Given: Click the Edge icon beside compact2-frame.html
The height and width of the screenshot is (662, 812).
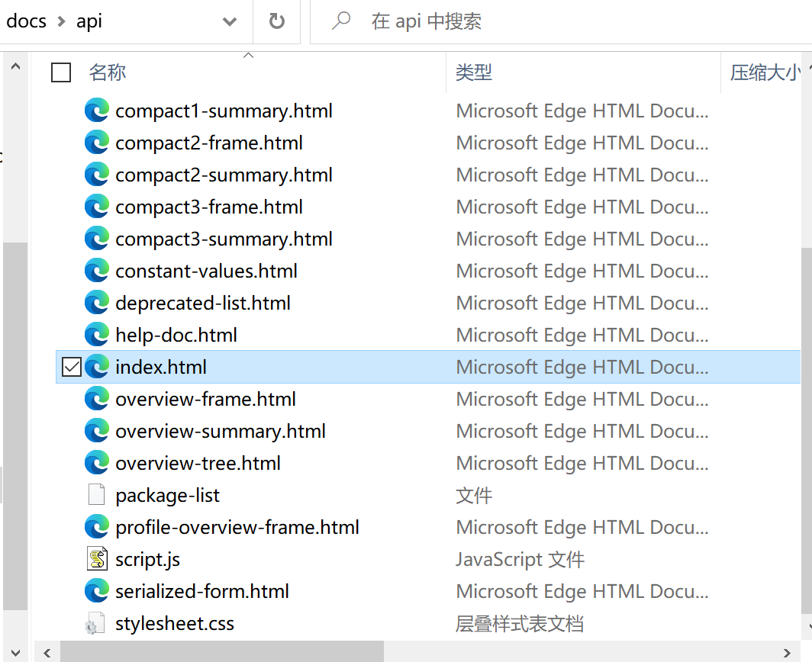Looking at the screenshot, I should pos(97,143).
